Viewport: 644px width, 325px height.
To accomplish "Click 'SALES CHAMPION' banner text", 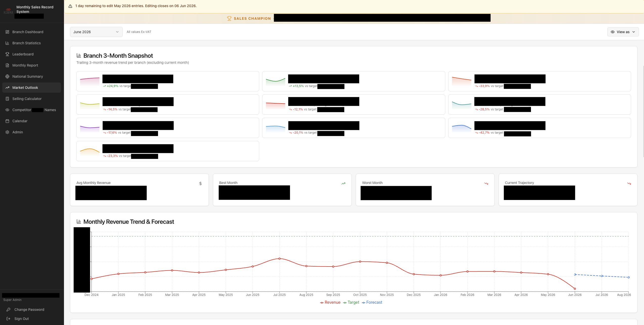I will pos(252,18).
